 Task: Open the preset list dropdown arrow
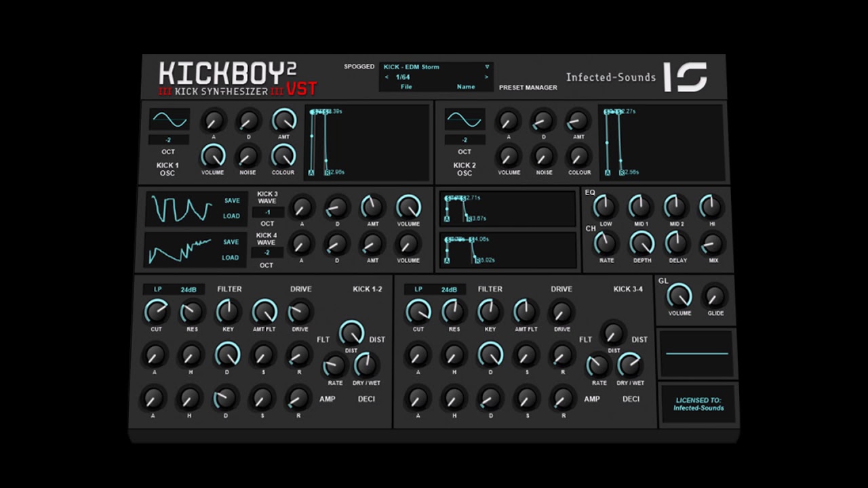coord(487,67)
